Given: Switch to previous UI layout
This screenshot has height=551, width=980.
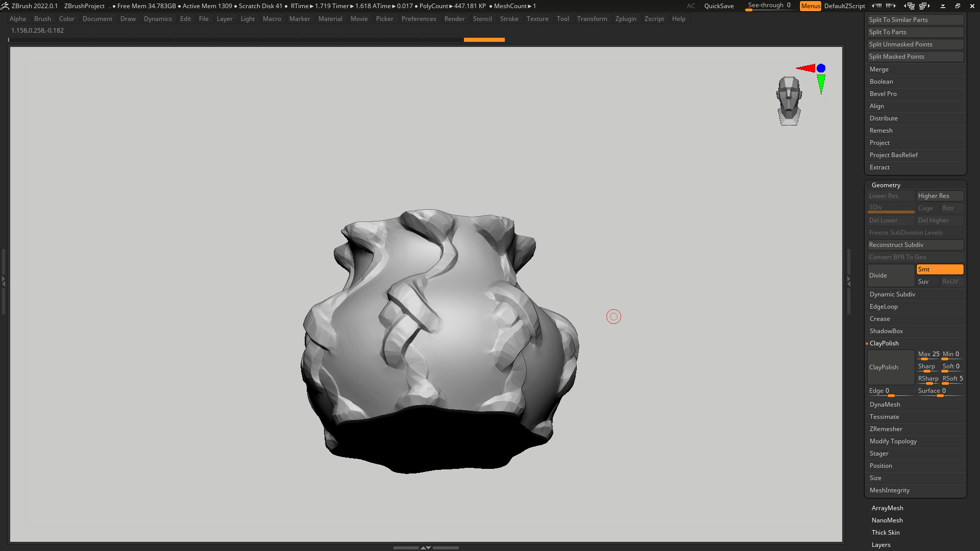Looking at the screenshot, I should [x=909, y=6].
